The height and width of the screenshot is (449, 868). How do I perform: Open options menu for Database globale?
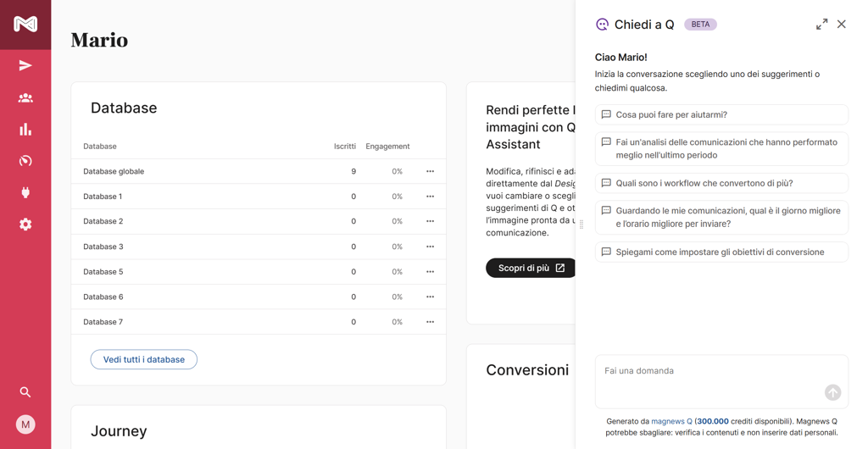[430, 171]
